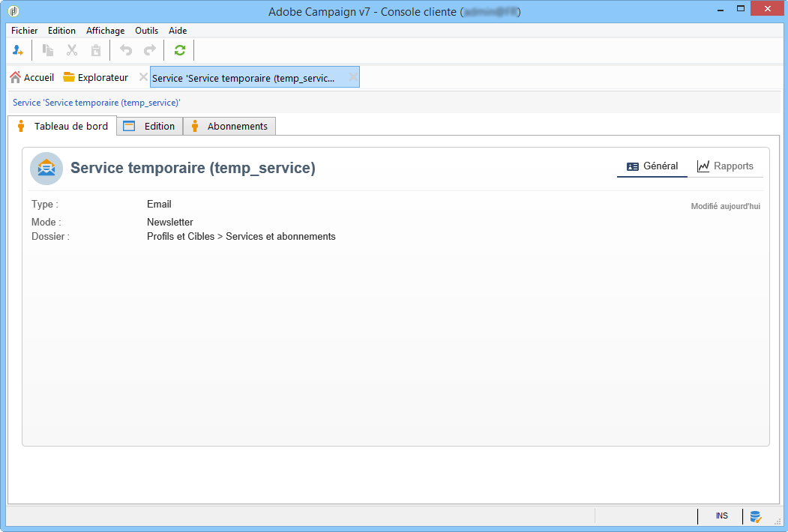Click the Modifié aujourd'hui label
Screen dimensions: 788x532
click(x=725, y=207)
